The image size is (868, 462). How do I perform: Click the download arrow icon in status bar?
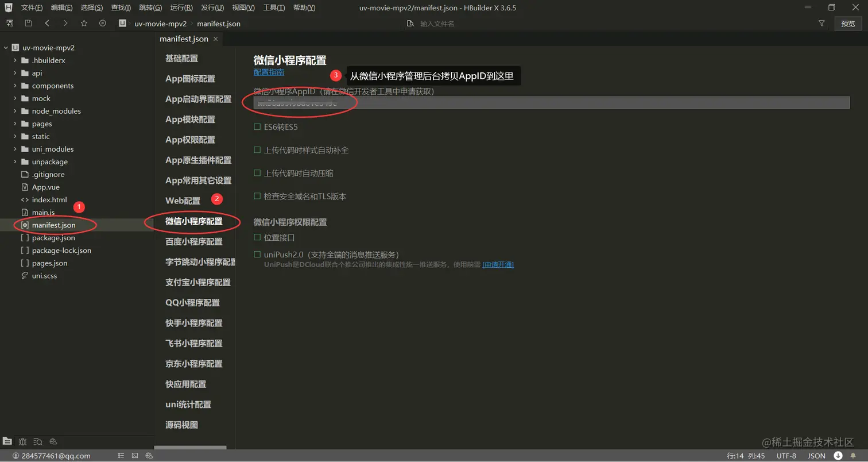click(838, 456)
